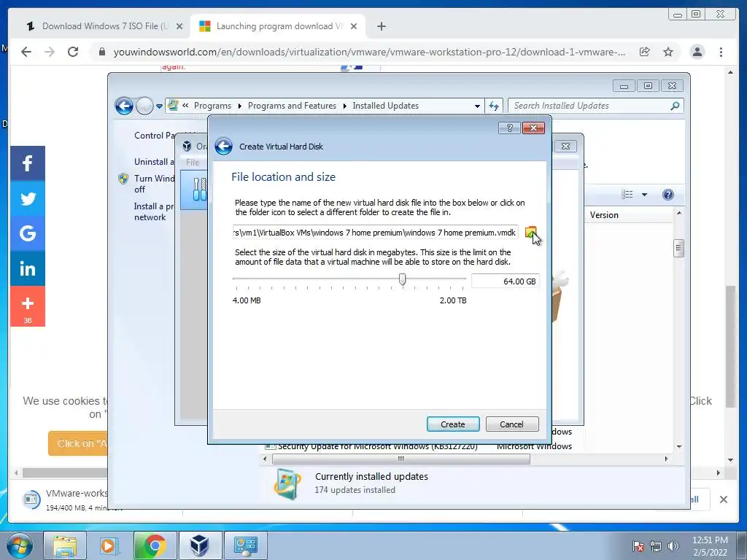Open Action Center flag icon in tray
This screenshot has height=560, width=747.
point(638,546)
